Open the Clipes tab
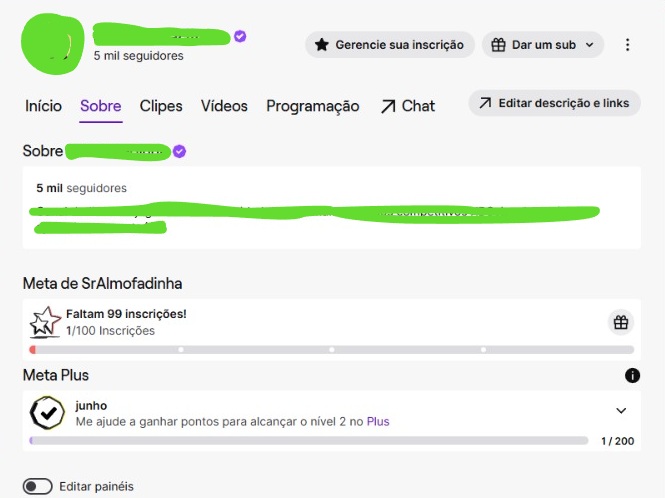This screenshot has width=665, height=498. (161, 106)
